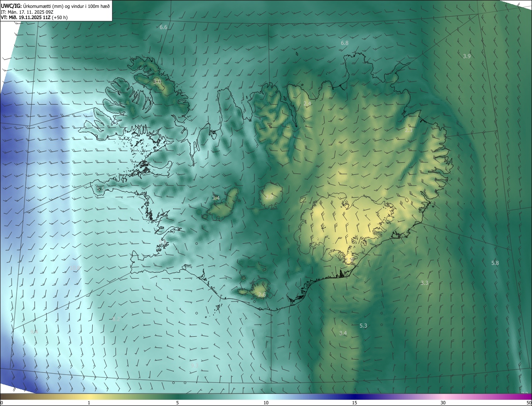
Task: Click the 2.3 value label in east Iceland
Action: [x=409, y=130]
